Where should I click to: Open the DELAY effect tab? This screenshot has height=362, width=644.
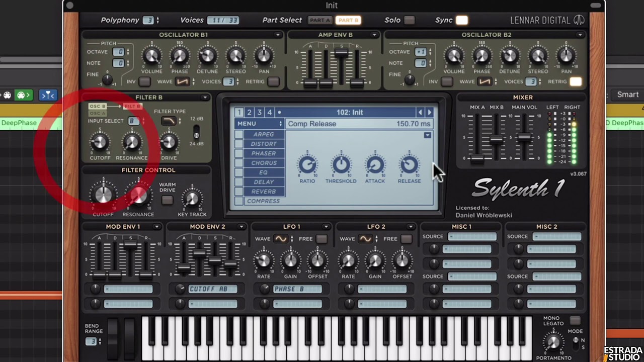(x=264, y=182)
